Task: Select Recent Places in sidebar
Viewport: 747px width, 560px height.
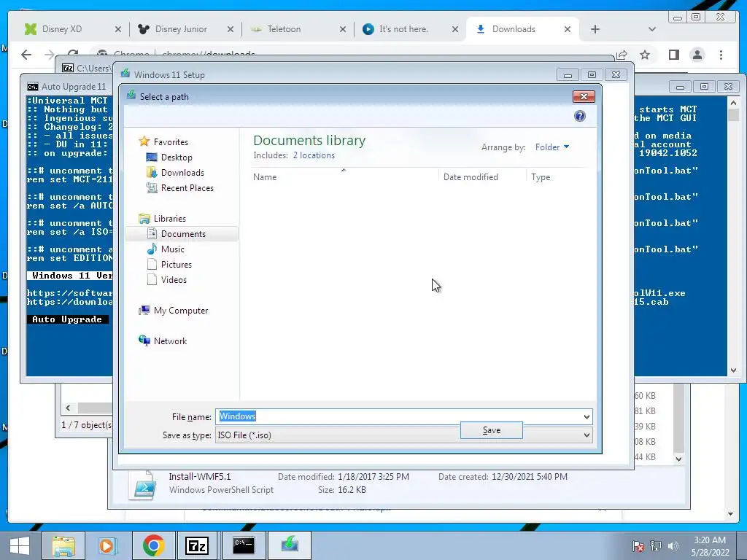Action: pos(187,187)
